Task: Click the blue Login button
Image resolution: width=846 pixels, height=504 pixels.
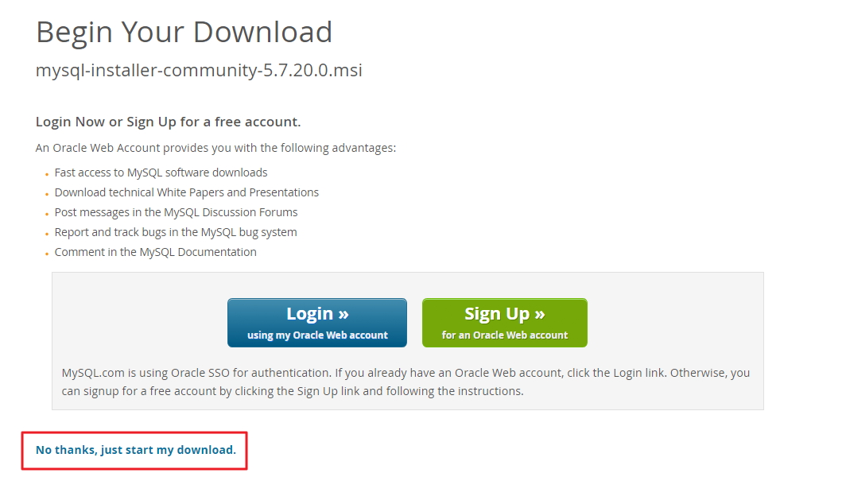Action: (x=316, y=323)
